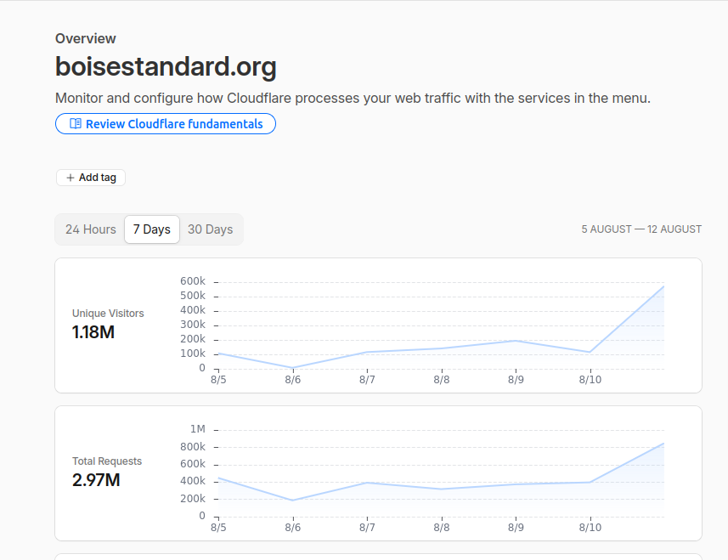Click the Monitor and configure description text
This screenshot has width=728, height=560.
pyautogui.click(x=353, y=99)
